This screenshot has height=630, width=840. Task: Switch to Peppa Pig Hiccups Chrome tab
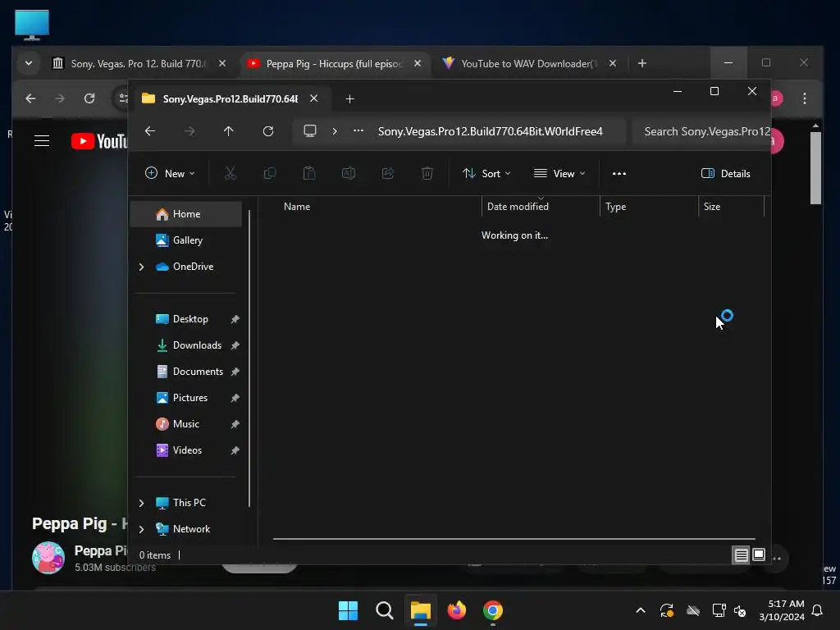pyautogui.click(x=333, y=64)
